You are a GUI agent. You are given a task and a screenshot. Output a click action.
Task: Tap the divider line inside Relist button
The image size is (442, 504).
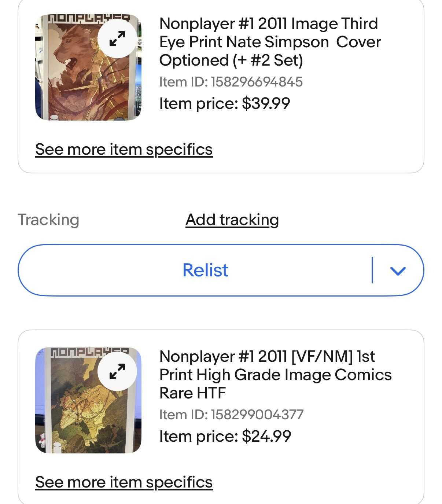click(372, 270)
